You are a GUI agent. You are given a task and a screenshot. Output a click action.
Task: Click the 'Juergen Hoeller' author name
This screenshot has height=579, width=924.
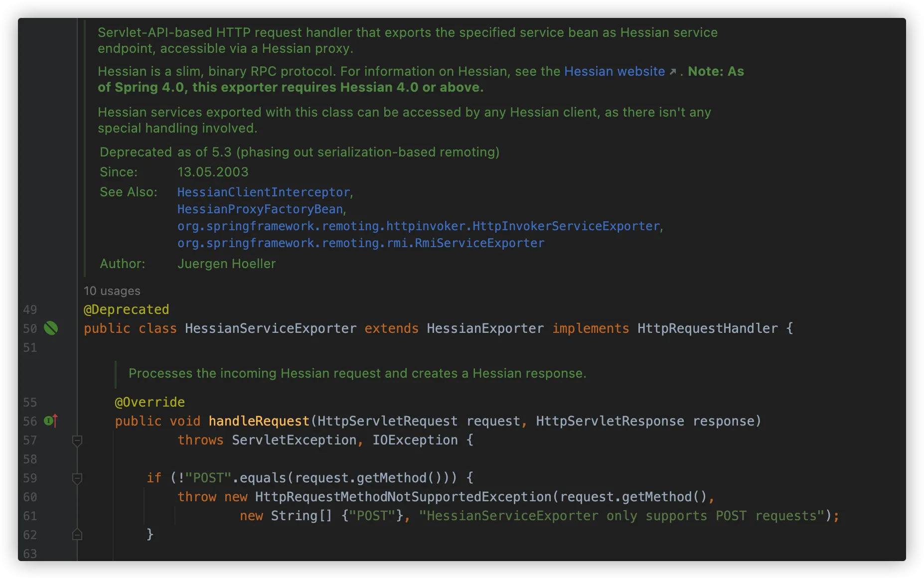tap(227, 264)
